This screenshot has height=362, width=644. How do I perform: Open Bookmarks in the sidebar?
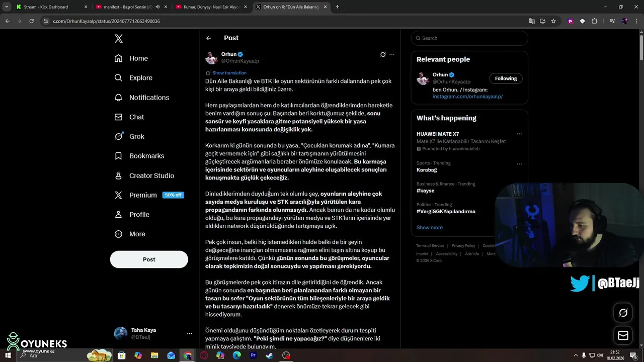coord(139,156)
